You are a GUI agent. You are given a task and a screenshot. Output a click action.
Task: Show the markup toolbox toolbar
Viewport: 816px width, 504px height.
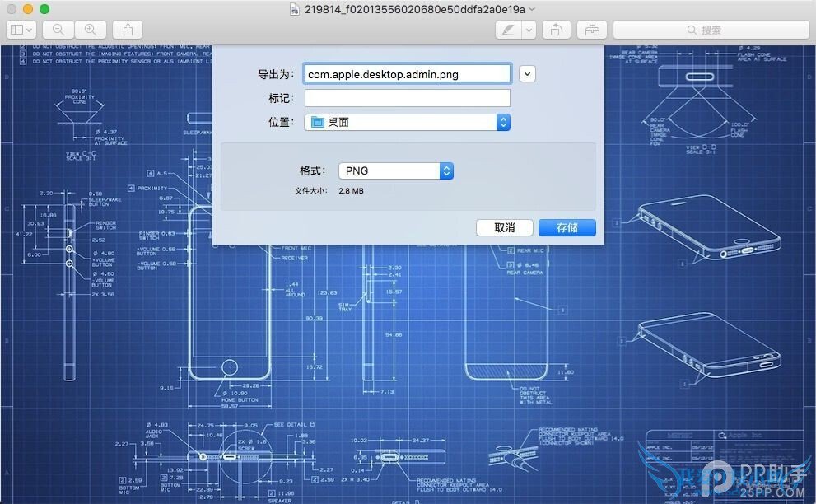point(592,30)
